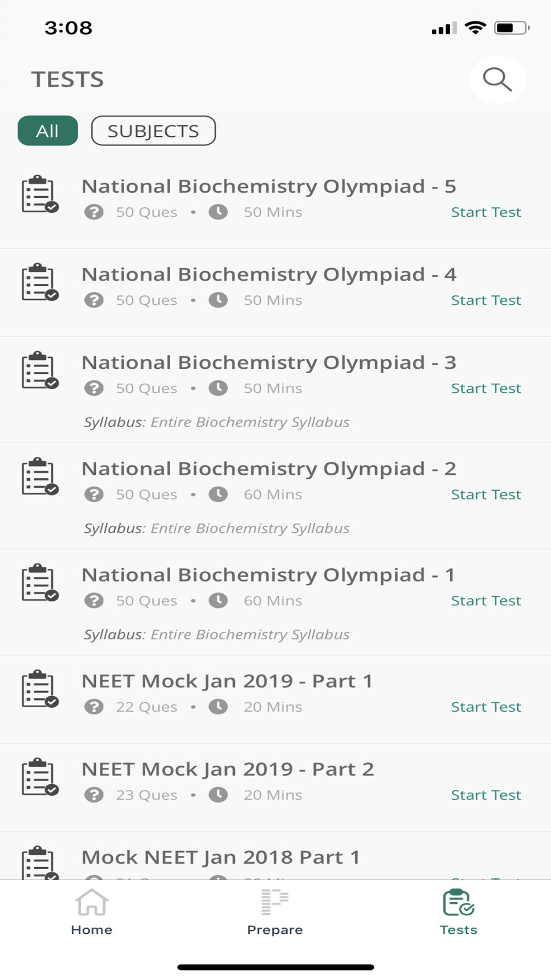
Task: Select the All filter pill
Action: [x=47, y=131]
